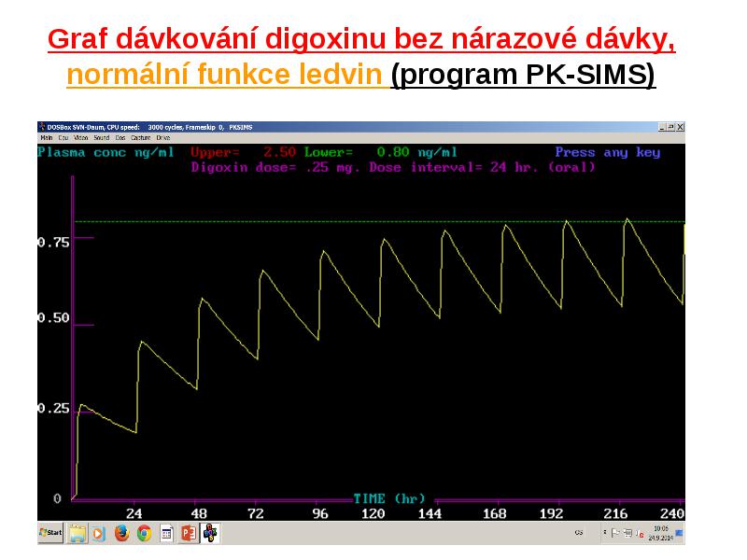The image size is (747, 560).
Task: Open Firefox from the taskbar
Action: tap(121, 533)
